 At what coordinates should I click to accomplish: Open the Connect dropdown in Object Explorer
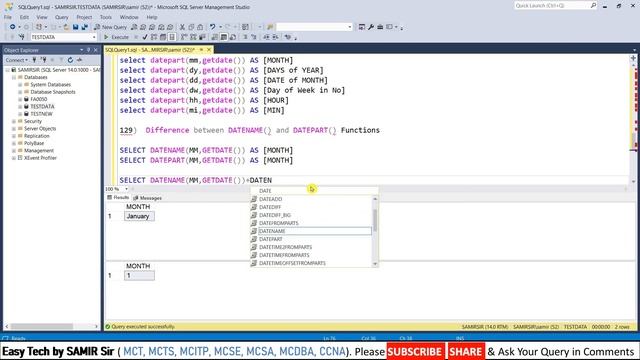[17, 60]
